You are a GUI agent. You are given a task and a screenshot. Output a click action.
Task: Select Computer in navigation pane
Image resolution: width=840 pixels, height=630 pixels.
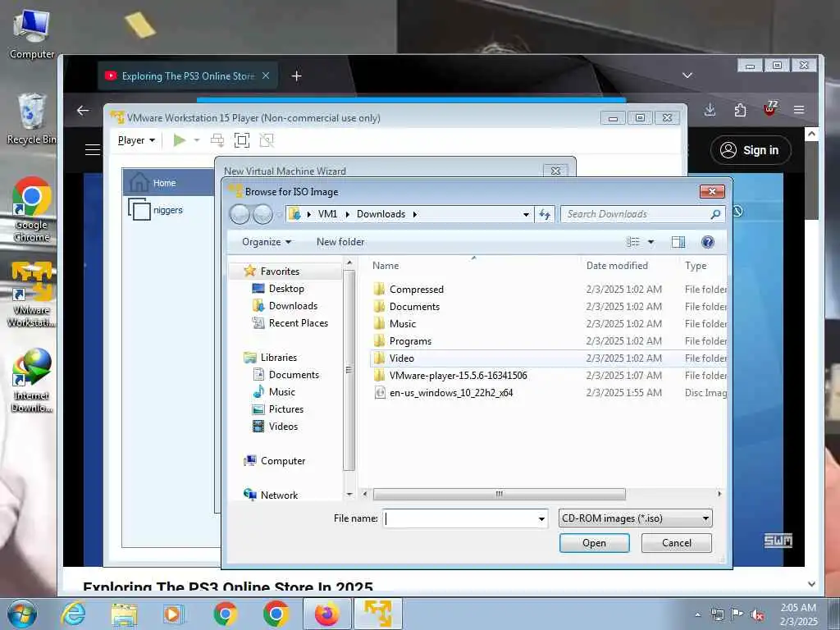[x=282, y=461]
